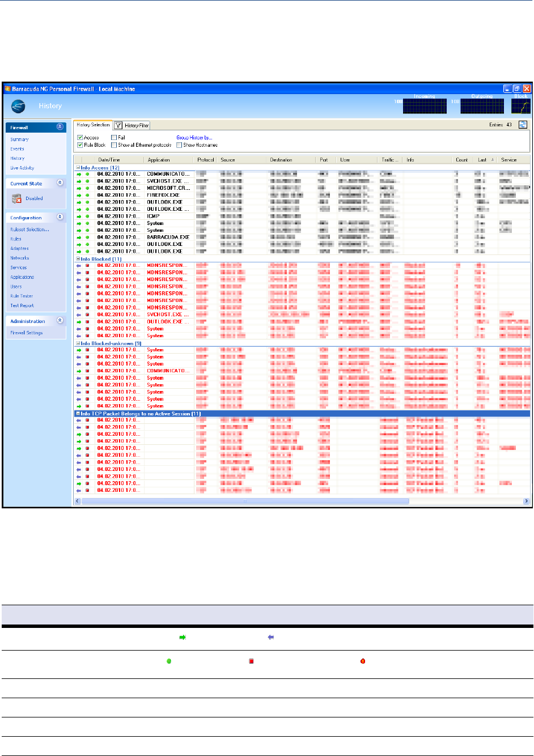Screen dimensions: 534x756
Task: Click the green arrow in the red OUTLOOK.EXE row
Action: (x=79, y=321)
